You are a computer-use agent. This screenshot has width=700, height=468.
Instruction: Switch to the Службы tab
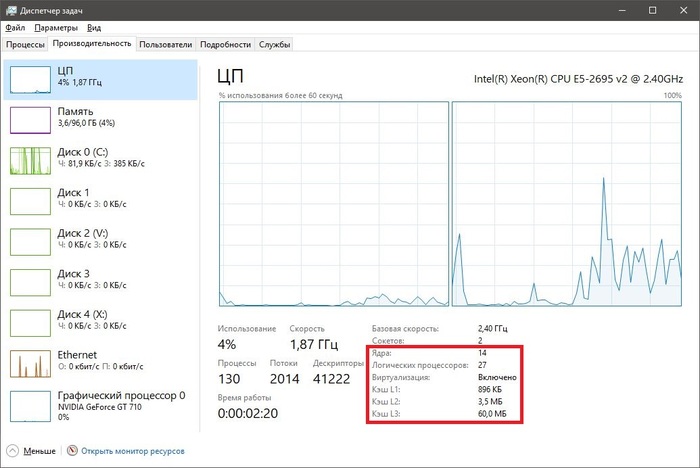[x=274, y=45]
